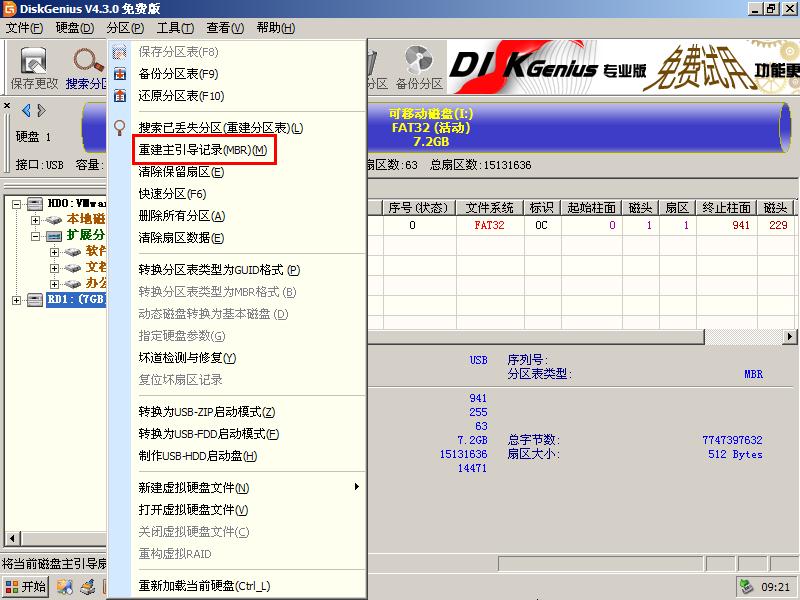The height and width of the screenshot is (600, 800).
Task: Click the 搜索分区 magnifier toolbar icon
Action: click(x=89, y=60)
